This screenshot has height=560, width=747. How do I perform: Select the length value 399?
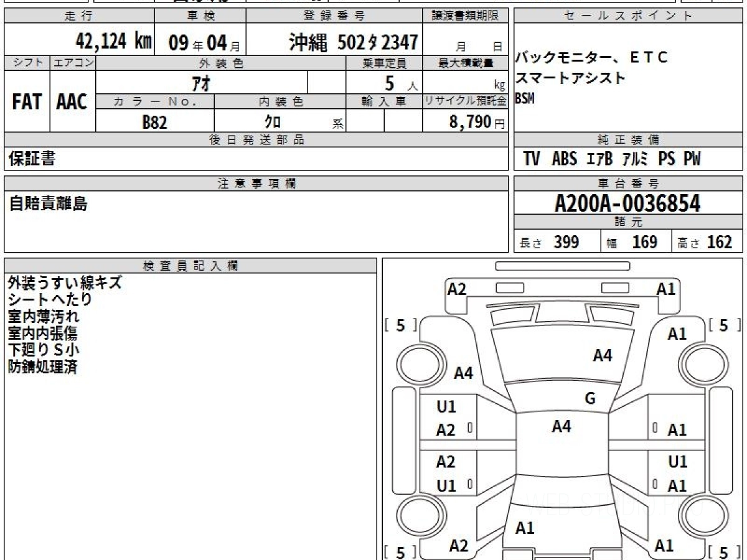(566, 242)
